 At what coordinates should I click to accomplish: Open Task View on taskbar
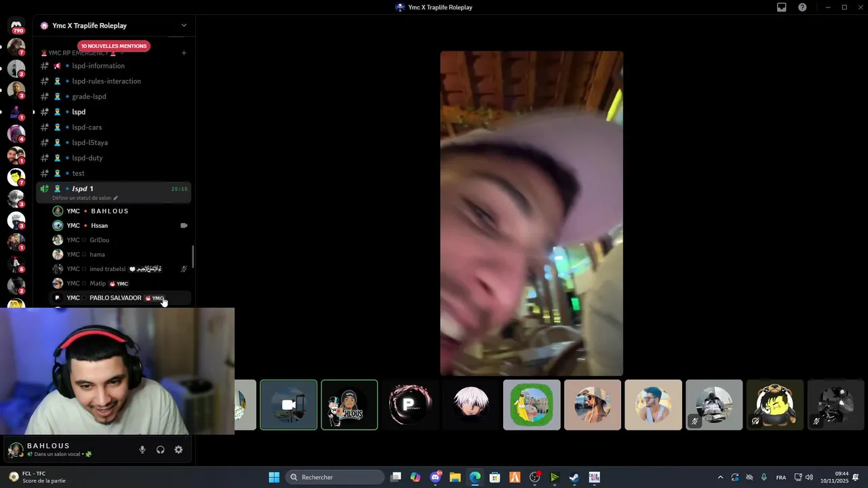[x=396, y=477]
